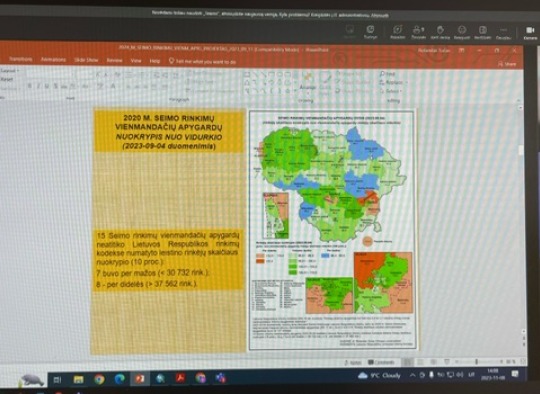
Task: Open the View tab in PowerPoint
Action: [136, 61]
